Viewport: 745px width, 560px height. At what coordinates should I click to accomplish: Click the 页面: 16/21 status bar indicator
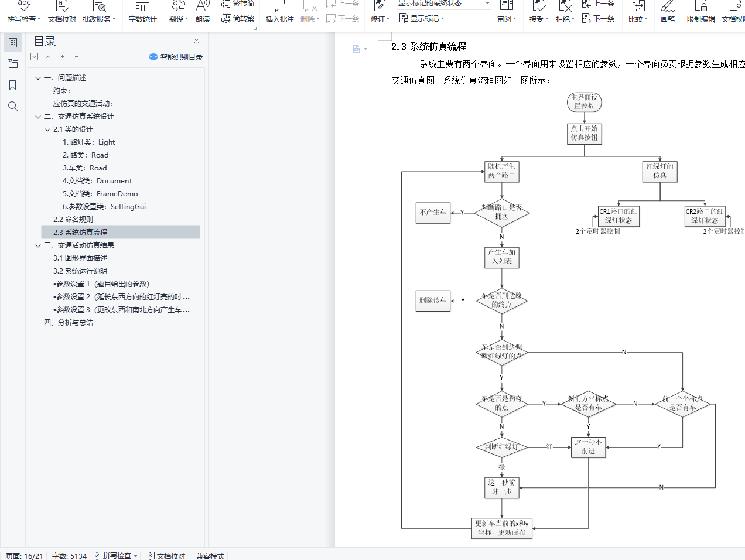pyautogui.click(x=25, y=555)
